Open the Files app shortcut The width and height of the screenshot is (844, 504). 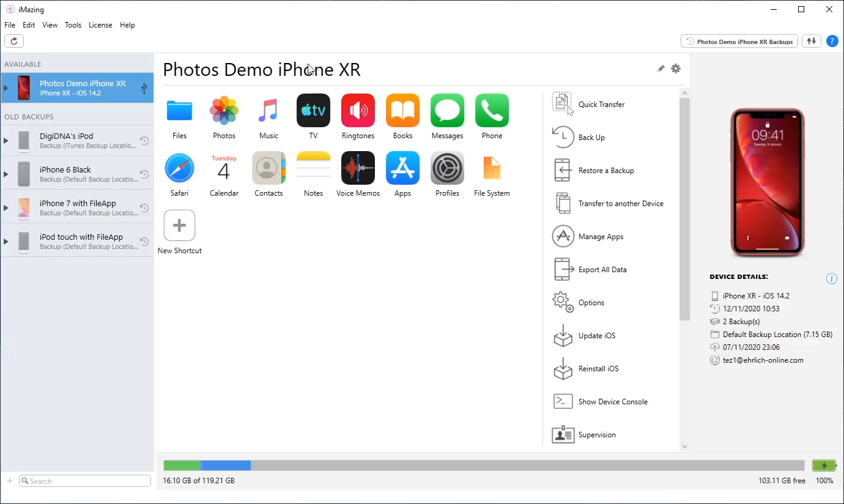pos(179,111)
